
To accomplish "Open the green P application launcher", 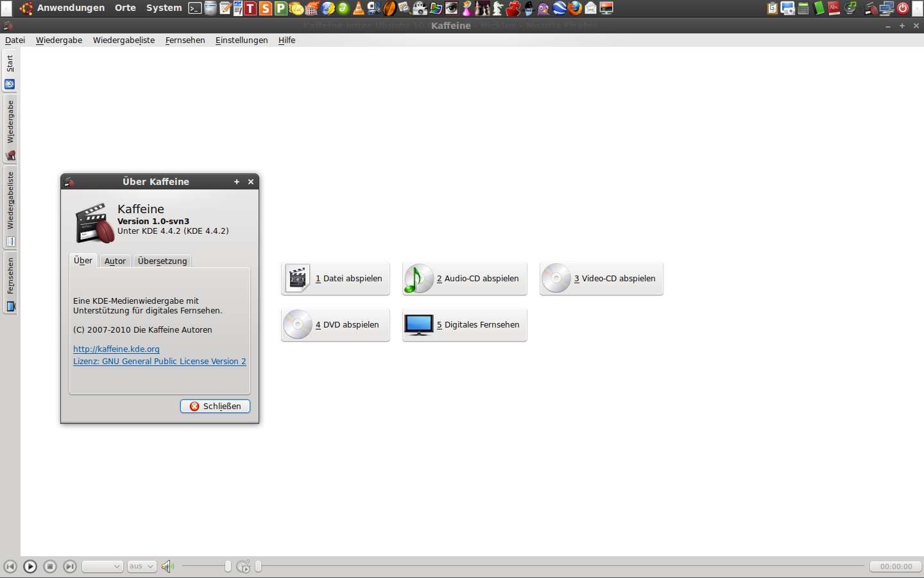I will click(280, 8).
